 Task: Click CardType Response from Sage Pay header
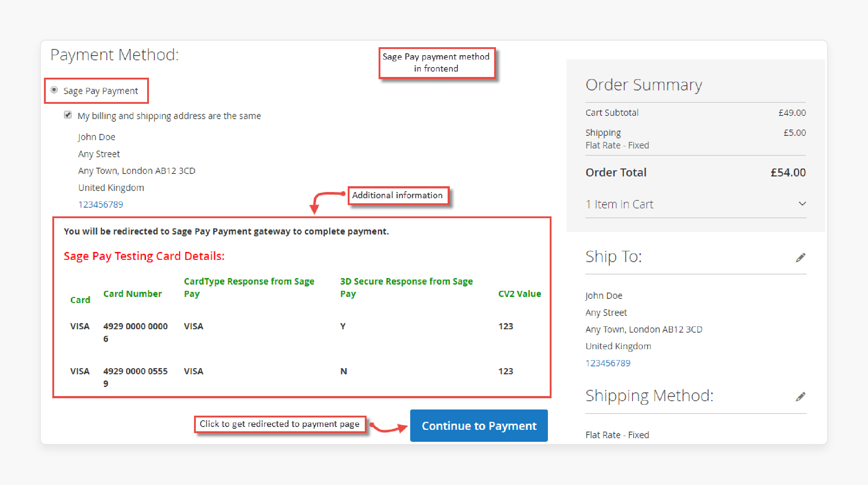click(x=249, y=288)
